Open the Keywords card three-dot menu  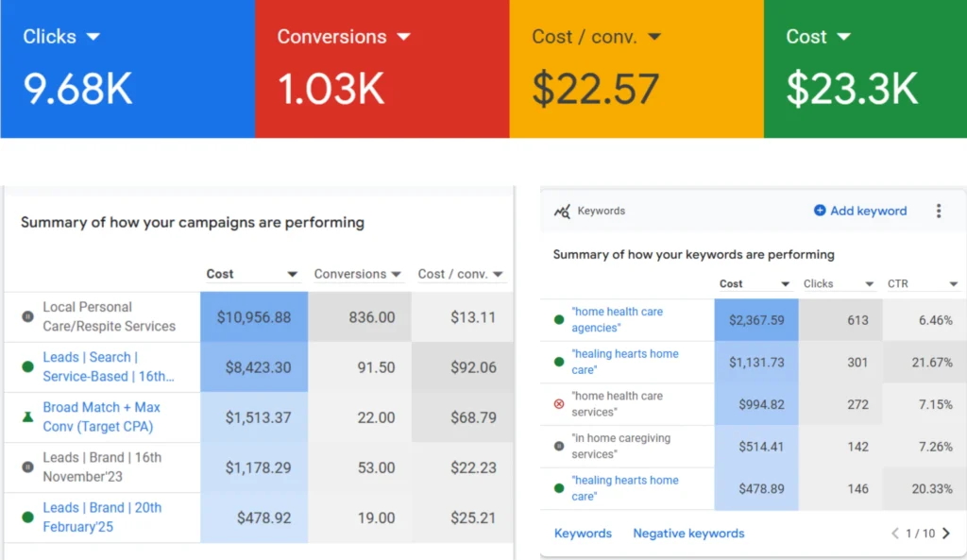point(938,211)
